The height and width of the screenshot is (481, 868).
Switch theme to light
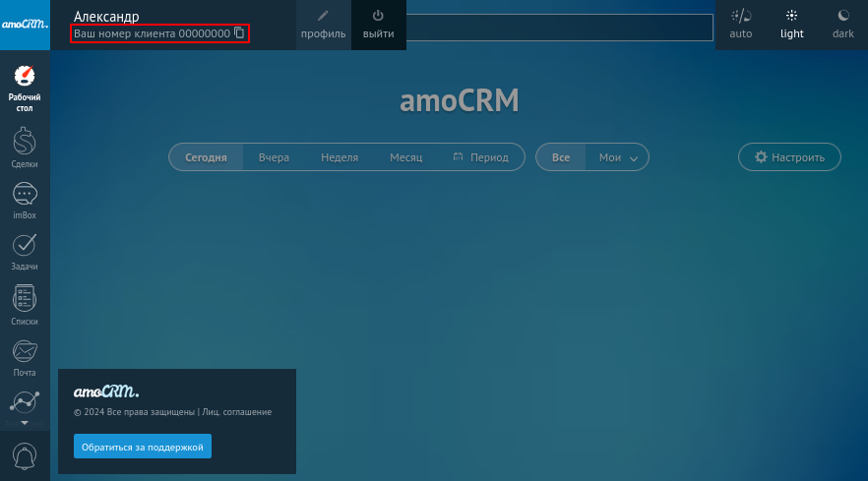(x=791, y=25)
